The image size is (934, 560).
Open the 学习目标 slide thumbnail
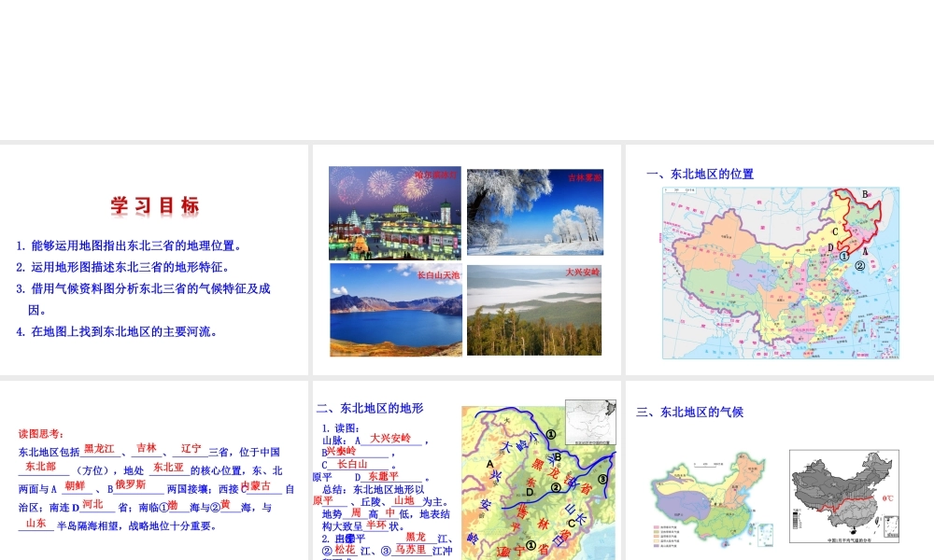coord(154,259)
